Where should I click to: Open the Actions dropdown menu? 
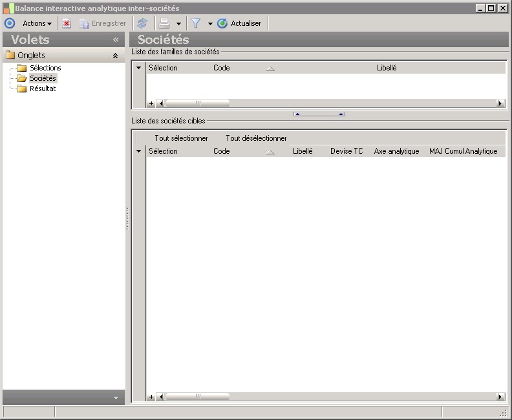tap(37, 23)
